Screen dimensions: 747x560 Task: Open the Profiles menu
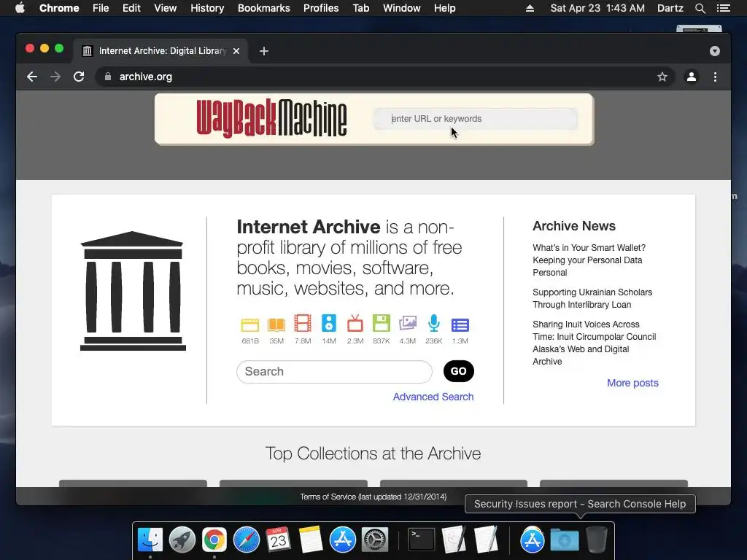pos(321,8)
